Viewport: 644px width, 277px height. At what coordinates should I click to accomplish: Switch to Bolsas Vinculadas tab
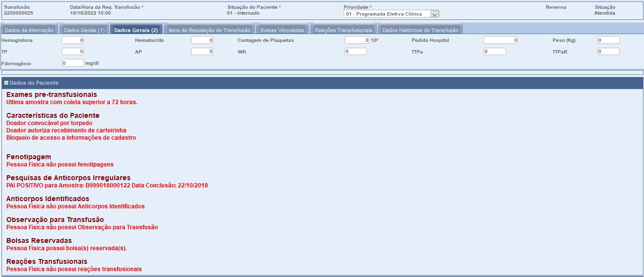click(x=282, y=30)
